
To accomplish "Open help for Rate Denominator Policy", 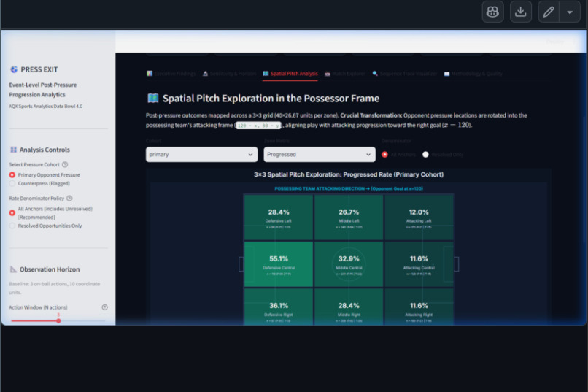I will click(69, 198).
